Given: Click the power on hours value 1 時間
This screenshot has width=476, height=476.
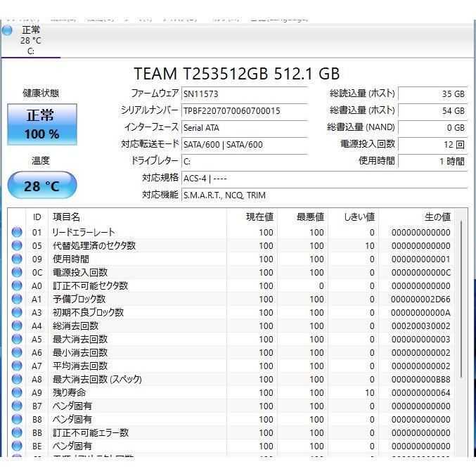Looking at the screenshot, I should pos(432,161).
